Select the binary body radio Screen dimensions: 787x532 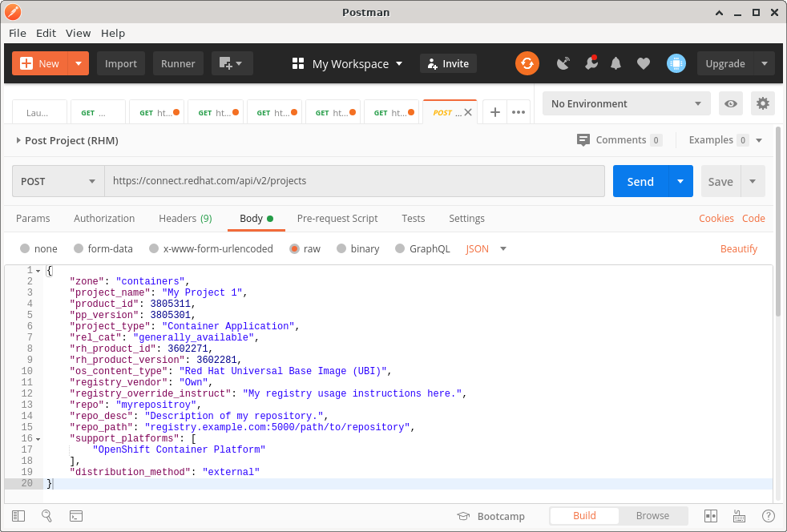(341, 248)
